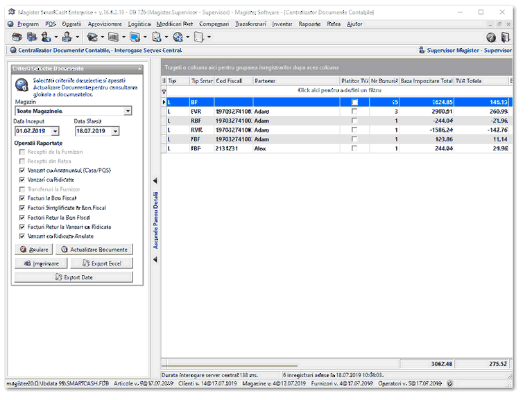Click the column chooser icon left of Tip
Viewport: 532px width, 400px height.
tap(164, 81)
